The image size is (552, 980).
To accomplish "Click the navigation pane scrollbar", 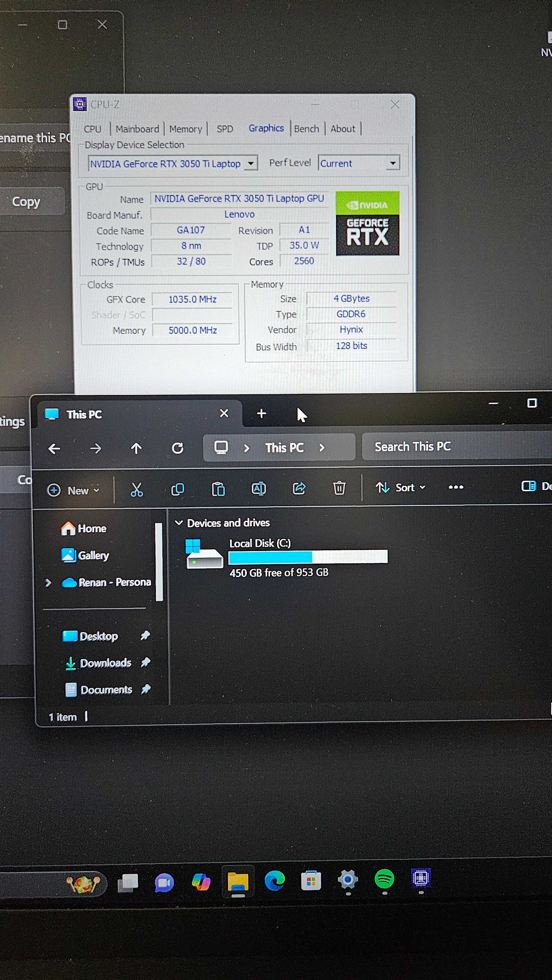I will tap(159, 562).
